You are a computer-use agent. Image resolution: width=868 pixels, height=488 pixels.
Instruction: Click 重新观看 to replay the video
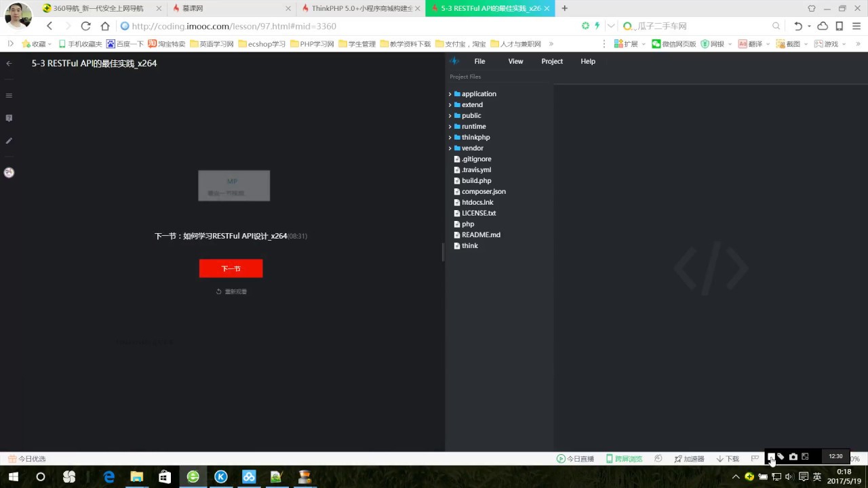(231, 291)
